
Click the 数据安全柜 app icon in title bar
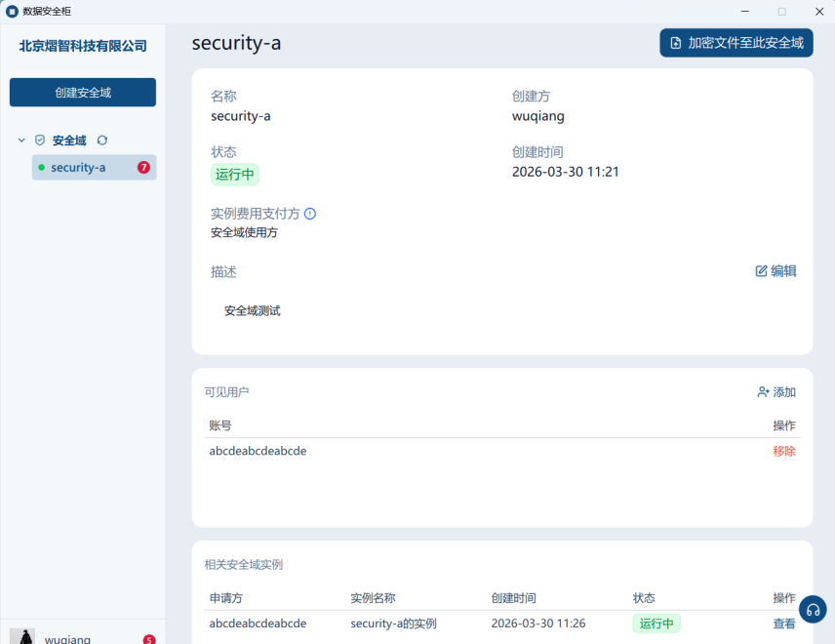12,11
